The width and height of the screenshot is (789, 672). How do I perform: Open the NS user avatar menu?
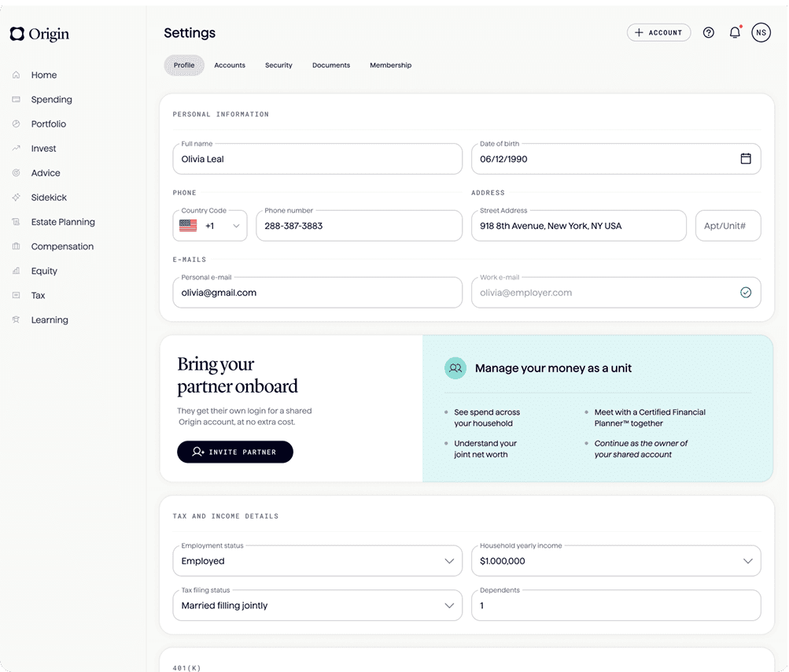pyautogui.click(x=761, y=33)
